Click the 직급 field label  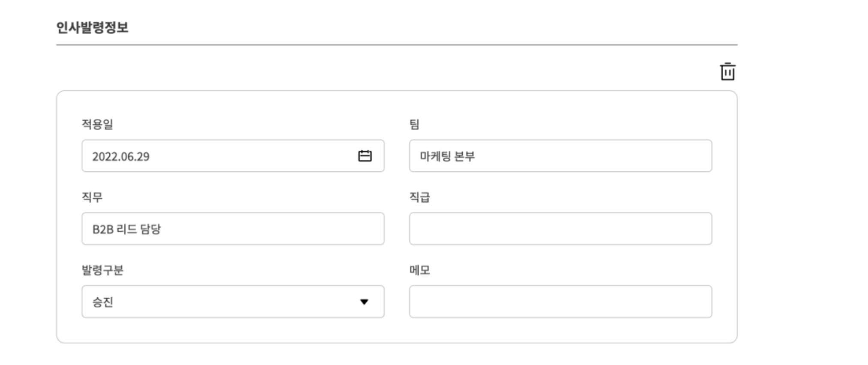(419, 197)
